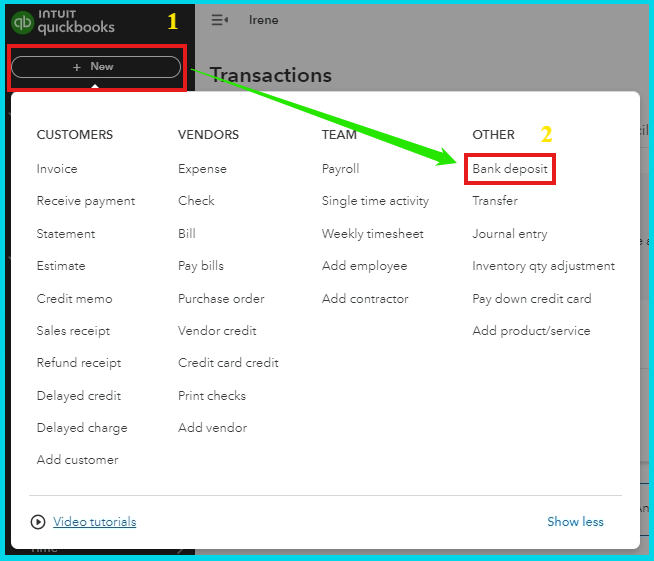Select Credit card credit entry

click(x=228, y=363)
